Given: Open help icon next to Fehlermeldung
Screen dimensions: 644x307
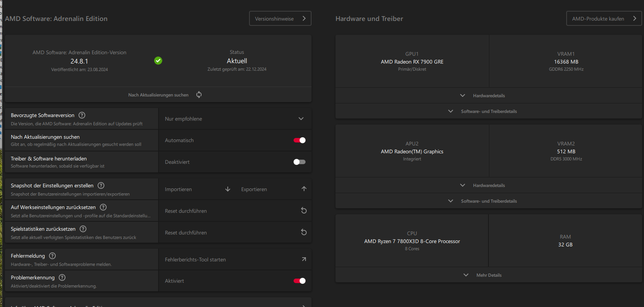Looking at the screenshot, I should click(x=52, y=256).
